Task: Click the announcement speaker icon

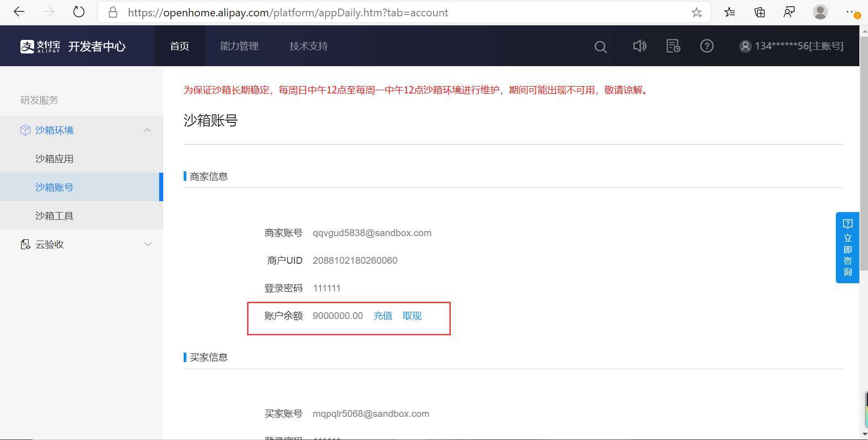Action: (x=639, y=46)
